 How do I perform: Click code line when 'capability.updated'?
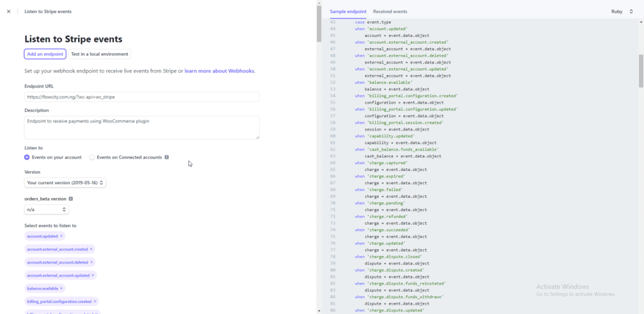pyautogui.click(x=385, y=136)
